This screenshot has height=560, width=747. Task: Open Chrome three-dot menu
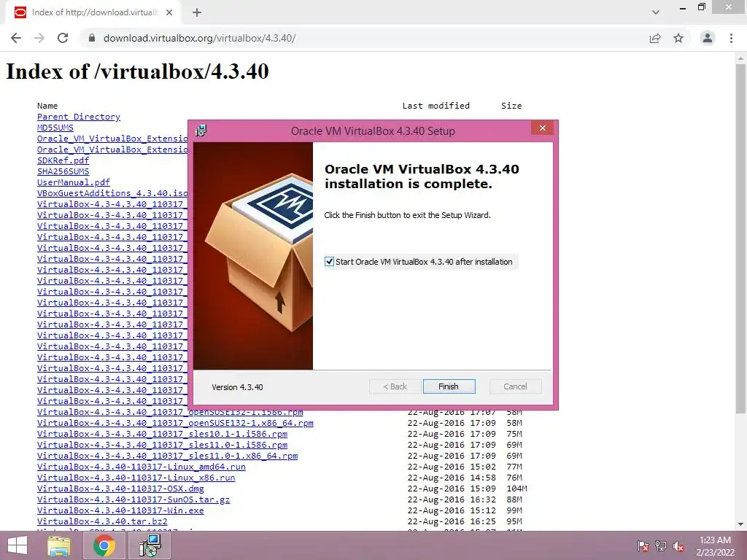pyautogui.click(x=731, y=38)
